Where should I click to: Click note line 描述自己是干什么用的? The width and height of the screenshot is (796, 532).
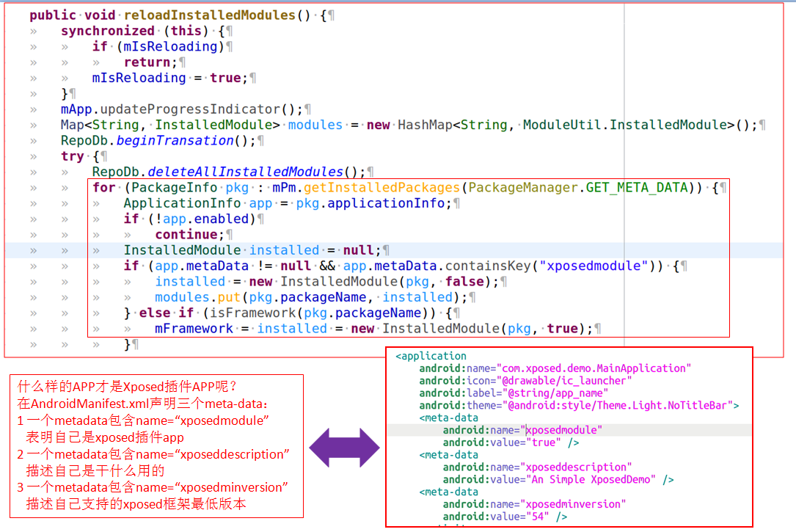(x=95, y=470)
